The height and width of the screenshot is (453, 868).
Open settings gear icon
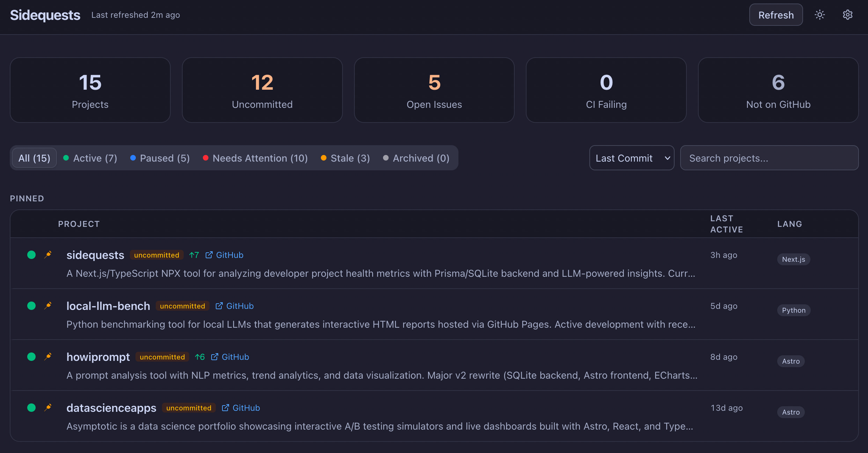point(847,15)
